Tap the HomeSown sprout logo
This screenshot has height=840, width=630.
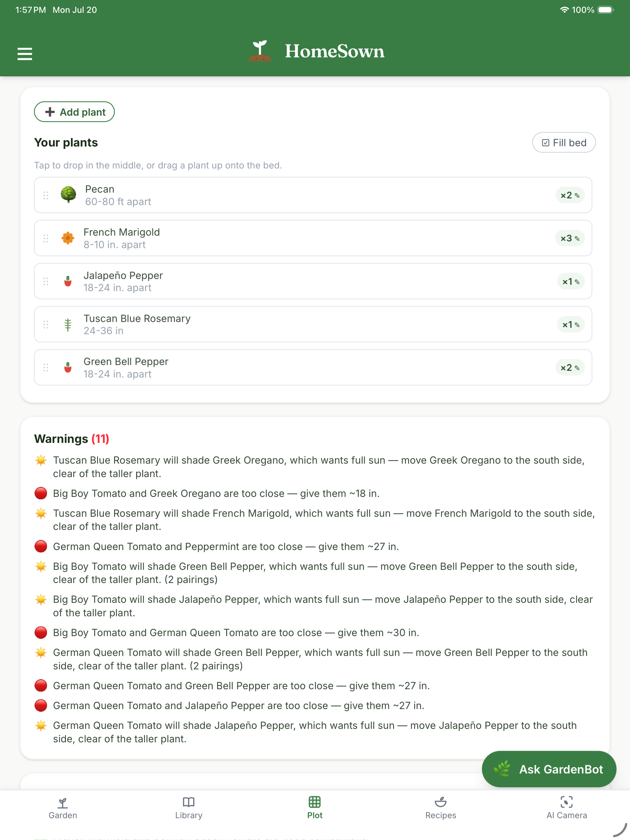point(260,51)
